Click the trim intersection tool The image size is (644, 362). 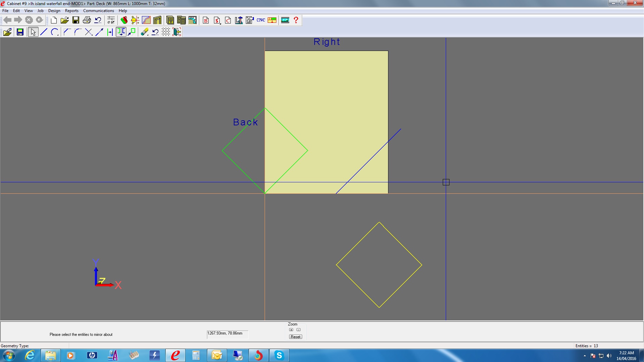point(89,32)
